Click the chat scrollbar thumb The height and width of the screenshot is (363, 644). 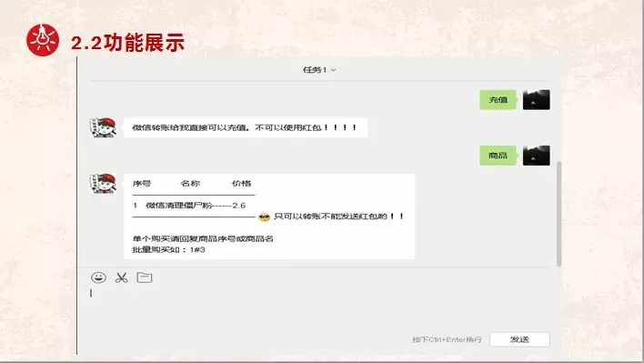tap(558, 214)
